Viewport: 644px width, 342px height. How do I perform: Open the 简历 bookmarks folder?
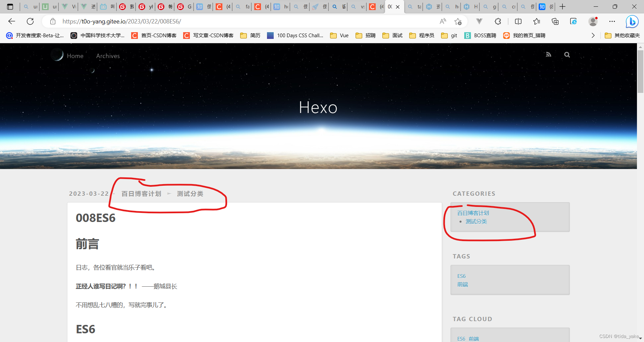point(250,36)
